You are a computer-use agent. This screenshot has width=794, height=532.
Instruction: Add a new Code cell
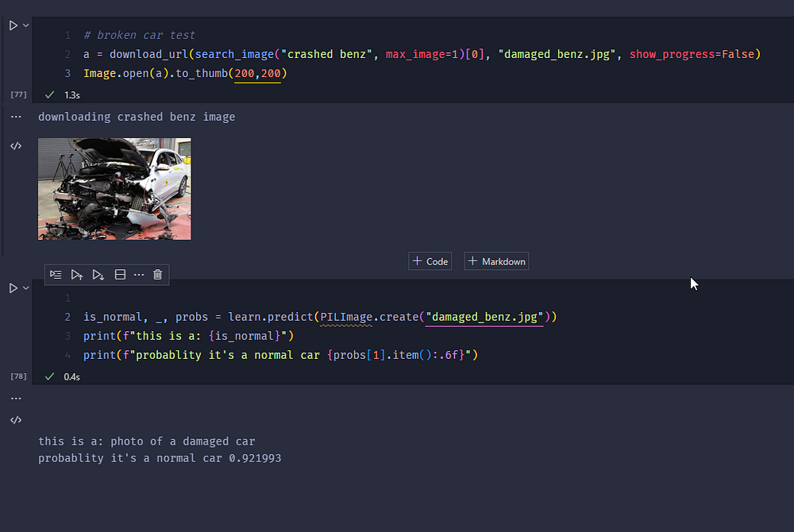pos(430,261)
